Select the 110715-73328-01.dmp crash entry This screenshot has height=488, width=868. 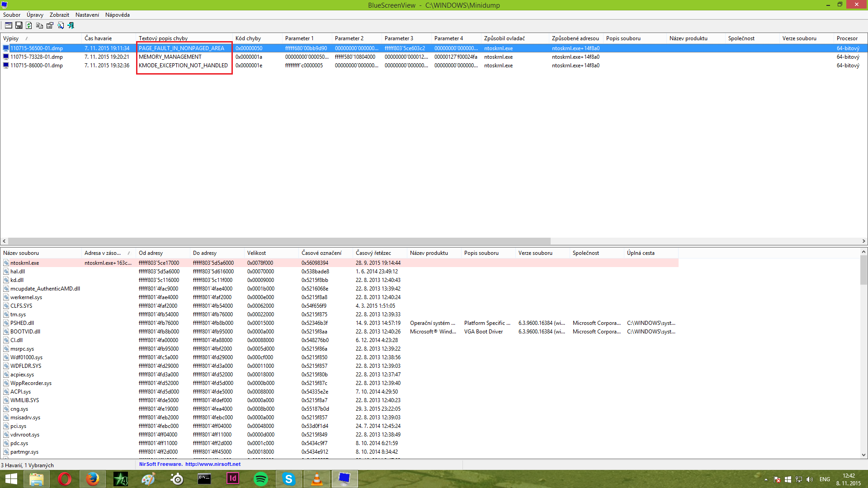pyautogui.click(x=37, y=57)
